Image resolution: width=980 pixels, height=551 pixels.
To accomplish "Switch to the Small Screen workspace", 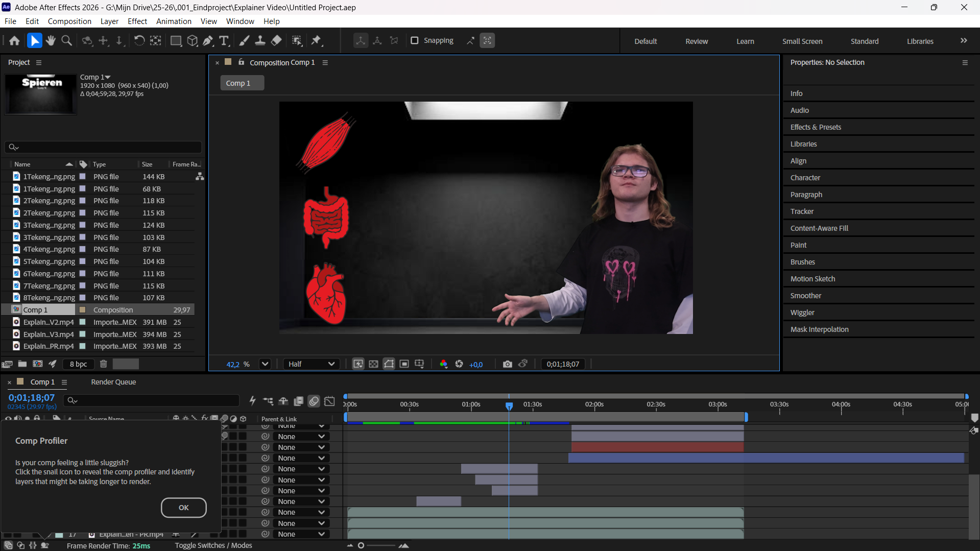I will pyautogui.click(x=802, y=41).
